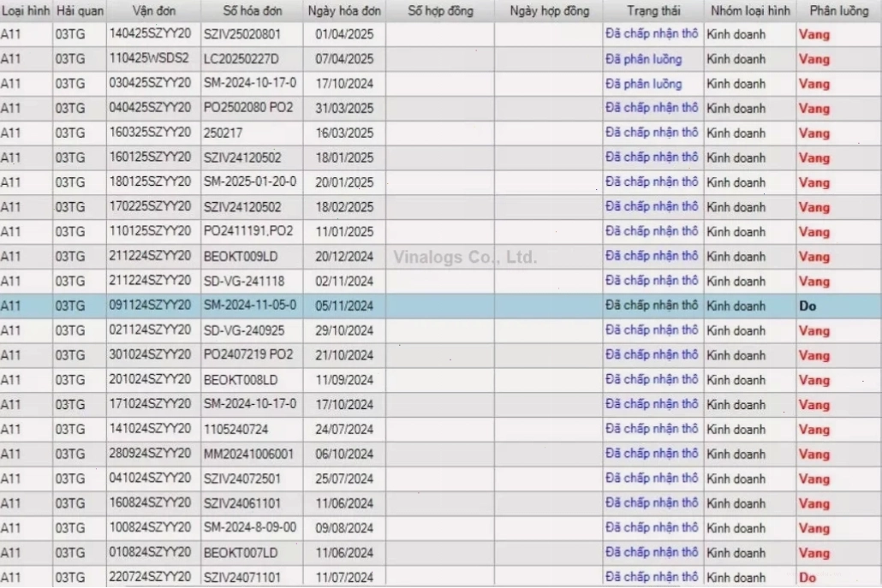Select the highlighted row 091124SZYY20

click(x=441, y=306)
